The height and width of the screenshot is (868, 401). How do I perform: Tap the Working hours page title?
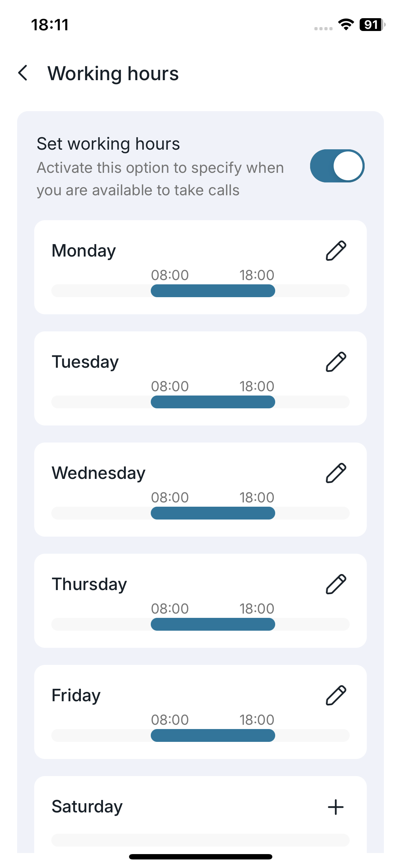113,74
